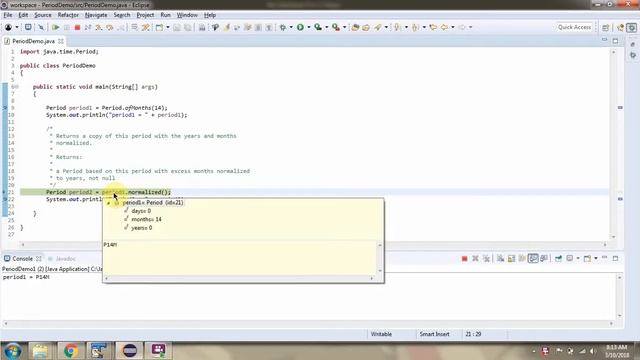Image resolution: width=640 pixels, height=360 pixels.
Task: Click the hover popup's horizontal scrollbar
Action: pos(239,278)
